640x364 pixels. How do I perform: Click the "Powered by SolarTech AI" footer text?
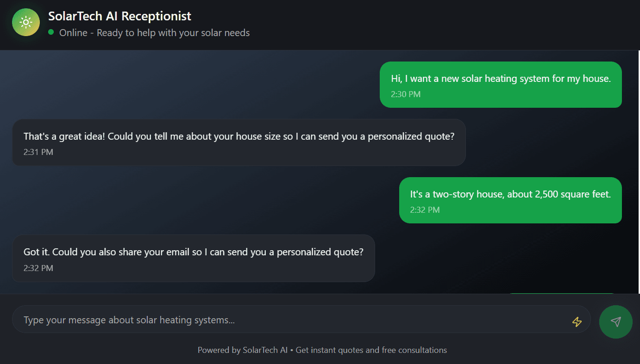click(243, 350)
